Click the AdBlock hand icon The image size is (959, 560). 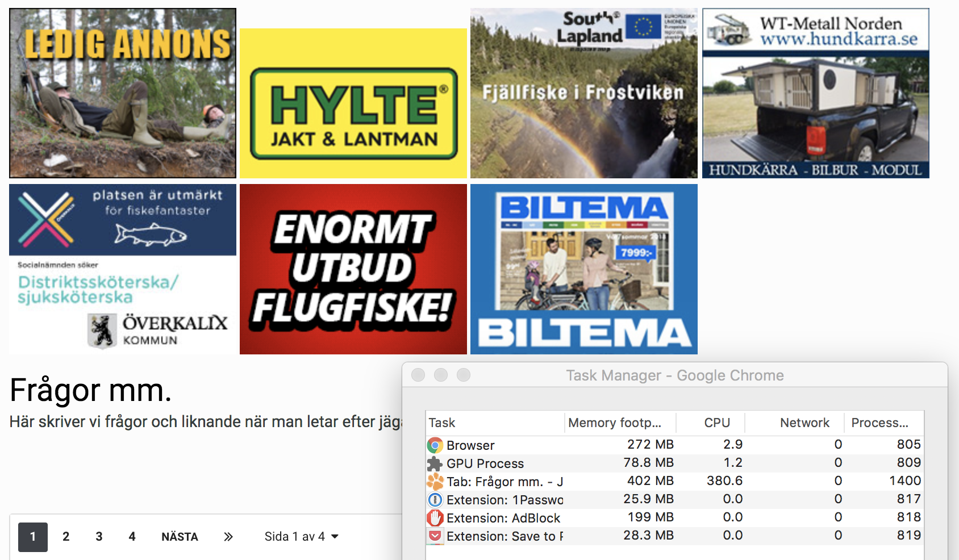[x=435, y=518]
